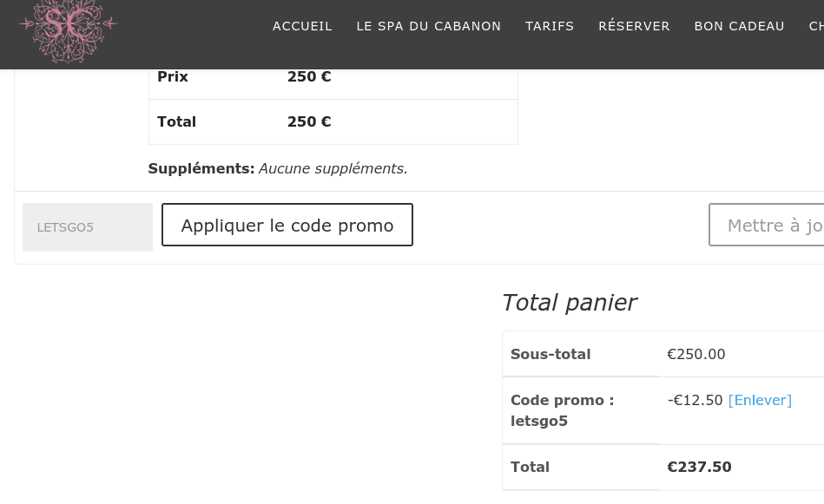Select RÉSERVER in the navigation bar

click(635, 25)
